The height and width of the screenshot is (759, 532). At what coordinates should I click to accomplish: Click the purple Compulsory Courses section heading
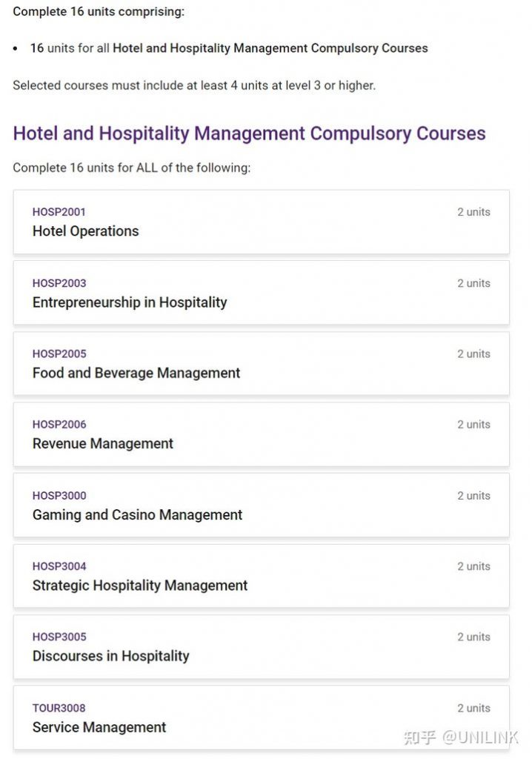pyautogui.click(x=249, y=133)
